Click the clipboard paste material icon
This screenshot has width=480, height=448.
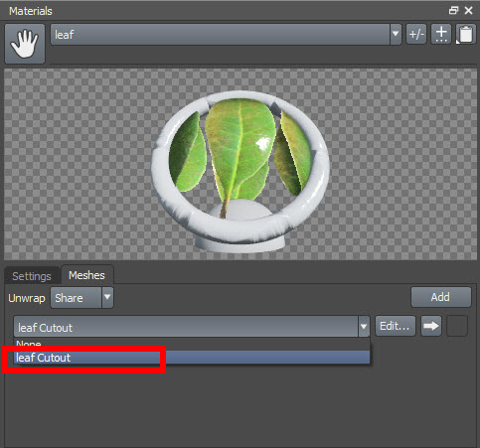465,34
